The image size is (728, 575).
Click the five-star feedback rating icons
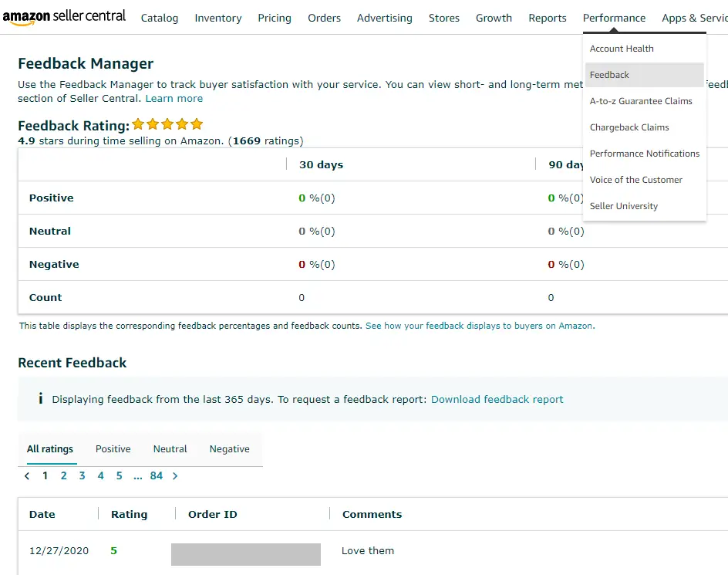coord(167,124)
